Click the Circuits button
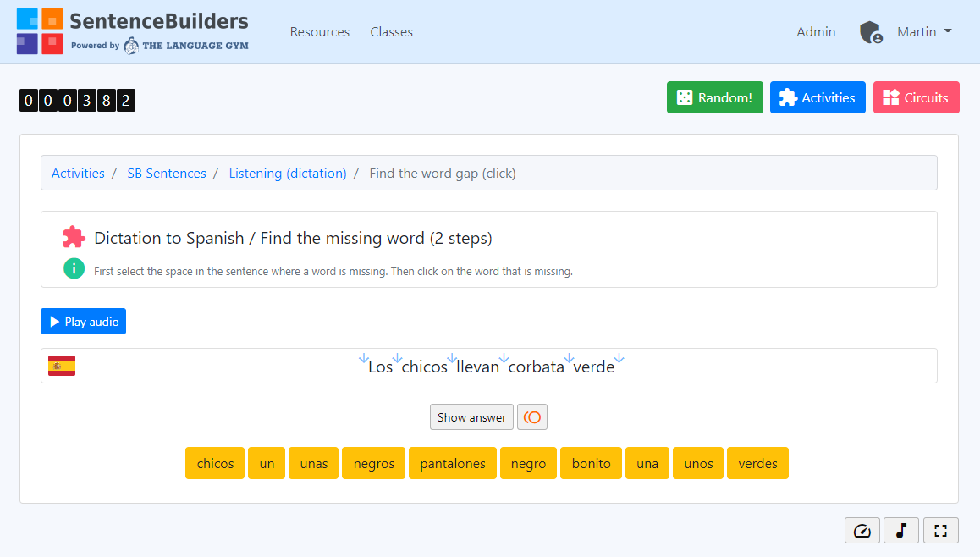This screenshot has width=980, height=557. click(917, 97)
